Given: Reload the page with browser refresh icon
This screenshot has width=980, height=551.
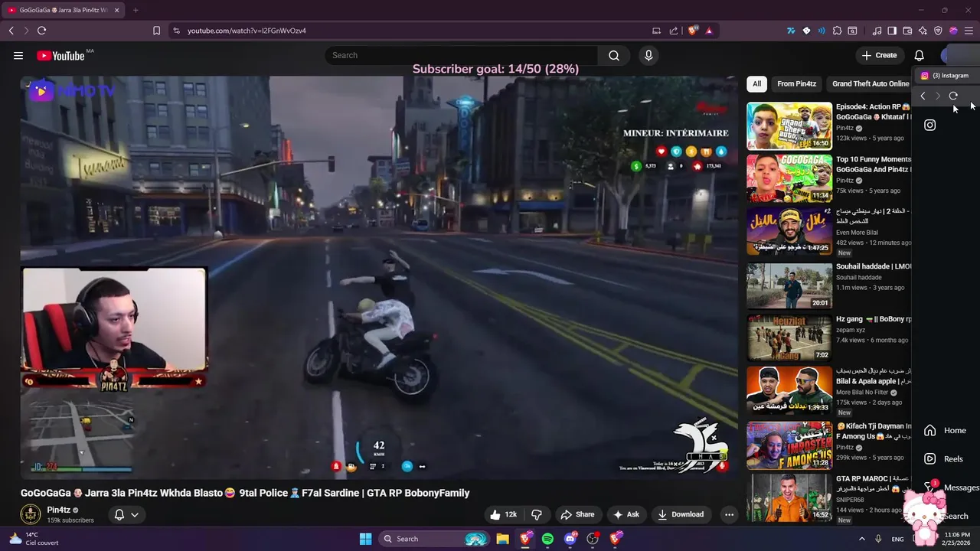Looking at the screenshot, I should pyautogui.click(x=41, y=31).
